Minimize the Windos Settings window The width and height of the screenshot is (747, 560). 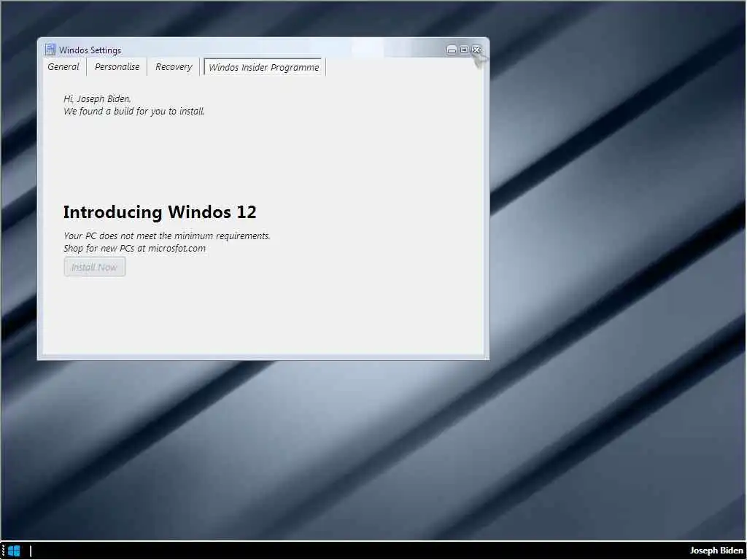click(452, 50)
